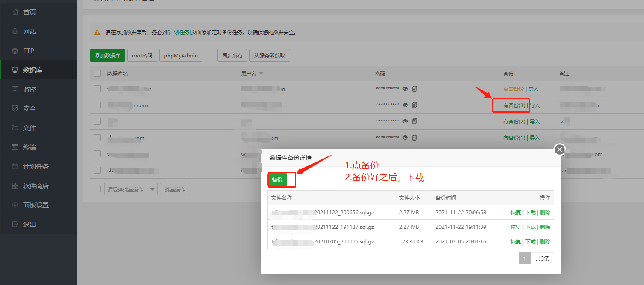
Task: Check the checkbox beside 请选择批量操作
Action: 97,189
